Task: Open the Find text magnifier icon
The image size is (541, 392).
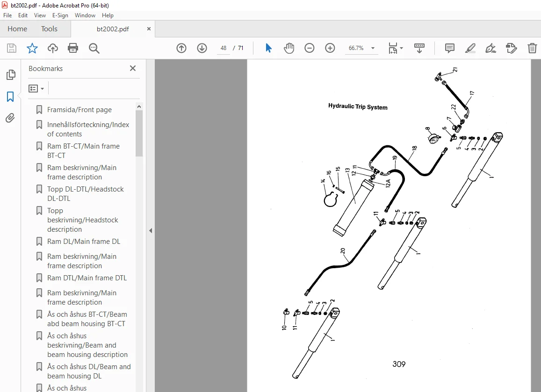Action: pyautogui.click(x=94, y=48)
